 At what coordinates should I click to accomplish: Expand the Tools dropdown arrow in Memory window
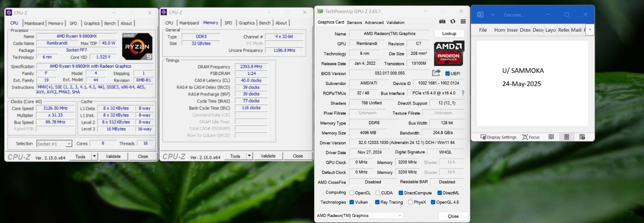tap(249, 156)
